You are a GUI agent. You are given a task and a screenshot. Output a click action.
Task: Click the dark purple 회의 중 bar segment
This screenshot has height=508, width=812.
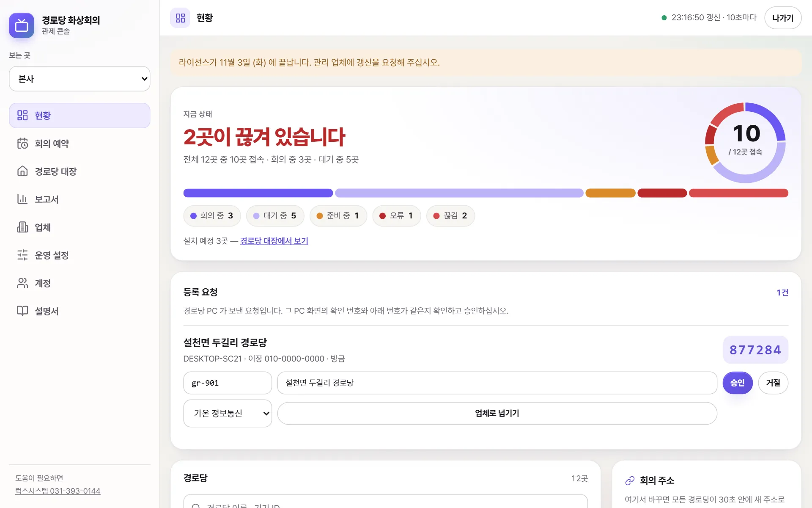258,193
